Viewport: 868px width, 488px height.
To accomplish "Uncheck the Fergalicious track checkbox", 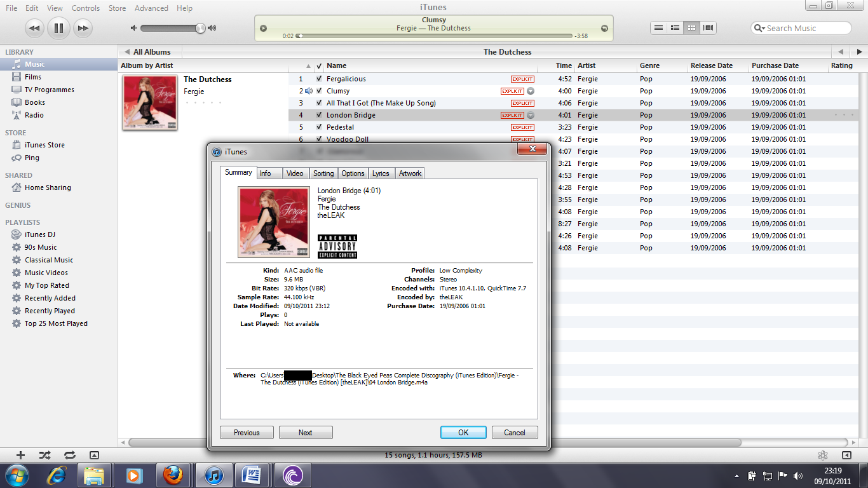I will click(x=319, y=79).
